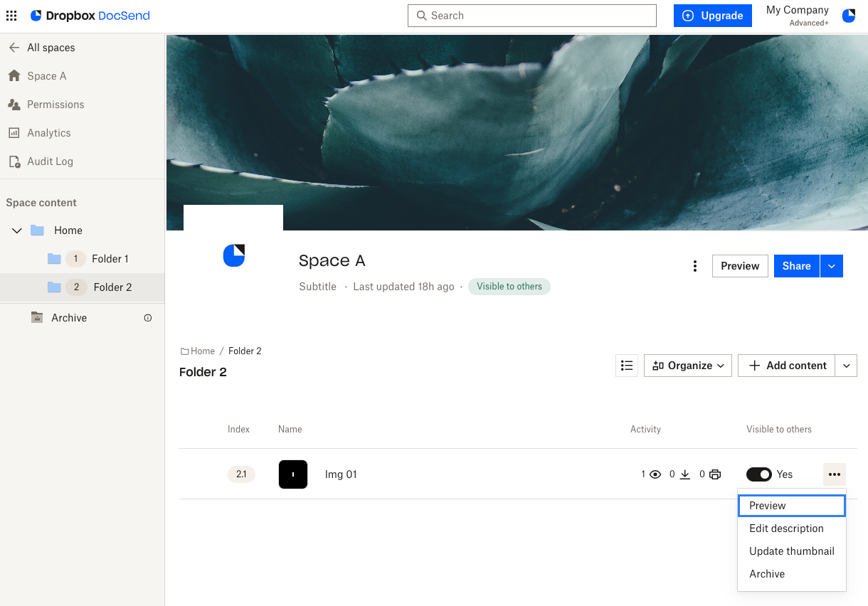Open the apps grid icon top left

click(x=11, y=15)
